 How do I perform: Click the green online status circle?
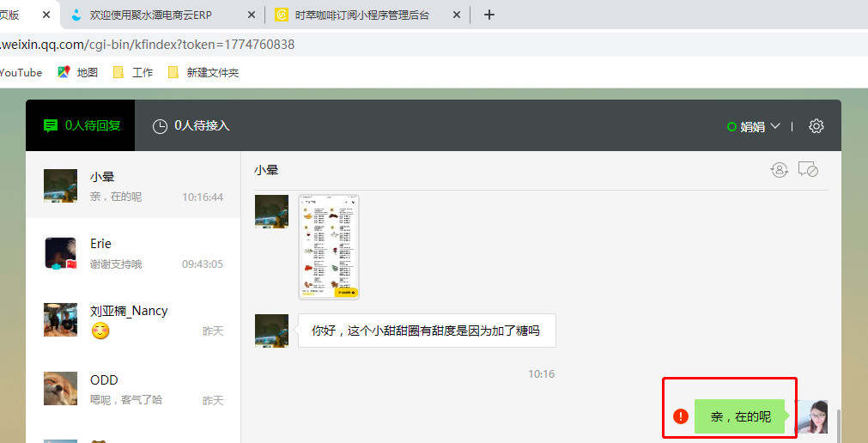(731, 127)
